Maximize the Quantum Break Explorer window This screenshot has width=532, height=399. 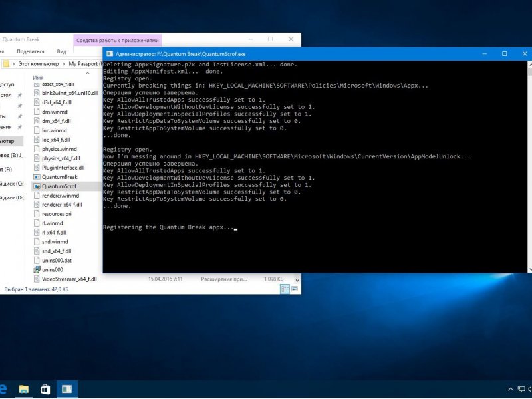[271, 39]
